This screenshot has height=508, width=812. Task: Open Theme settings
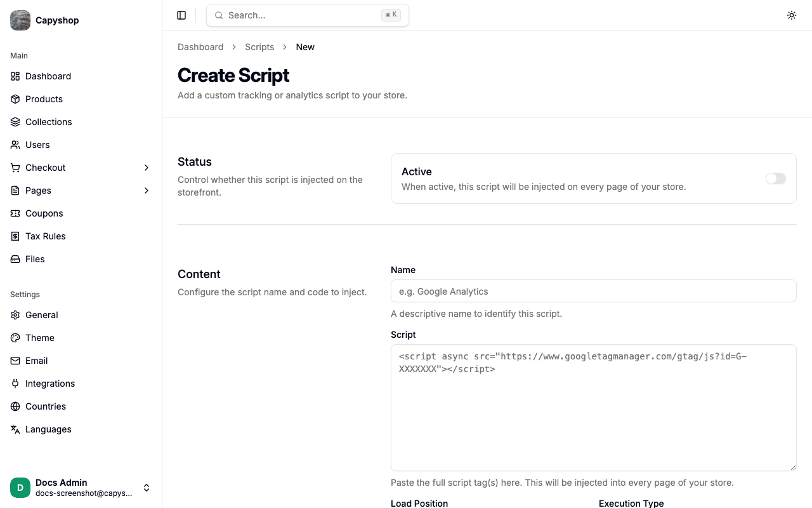tap(81, 338)
